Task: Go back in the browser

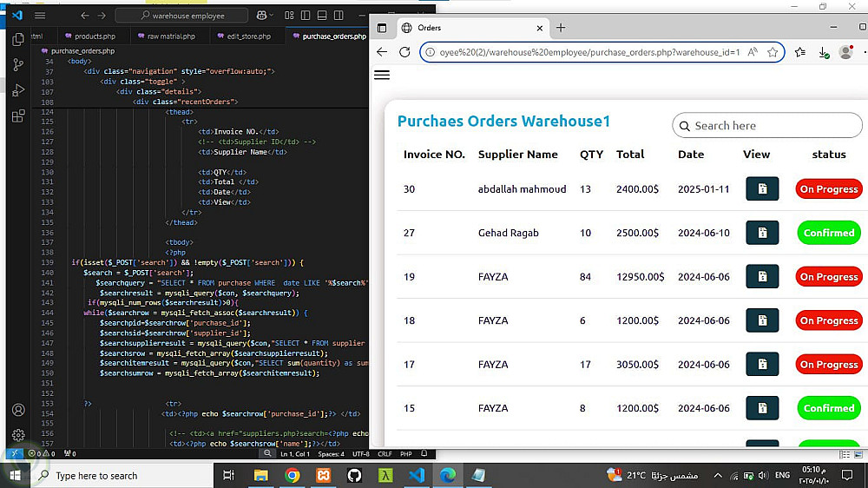Action: 382,52
